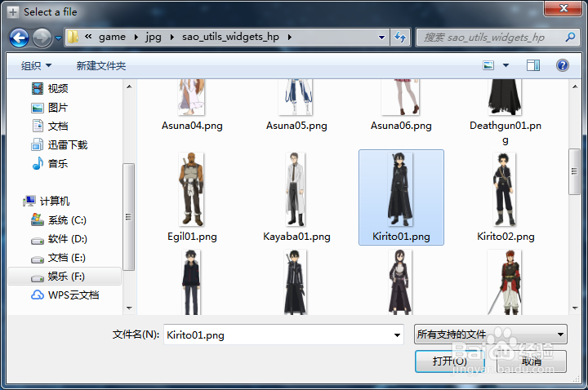
Task: Click the folder icon in address bar
Action: click(x=73, y=37)
